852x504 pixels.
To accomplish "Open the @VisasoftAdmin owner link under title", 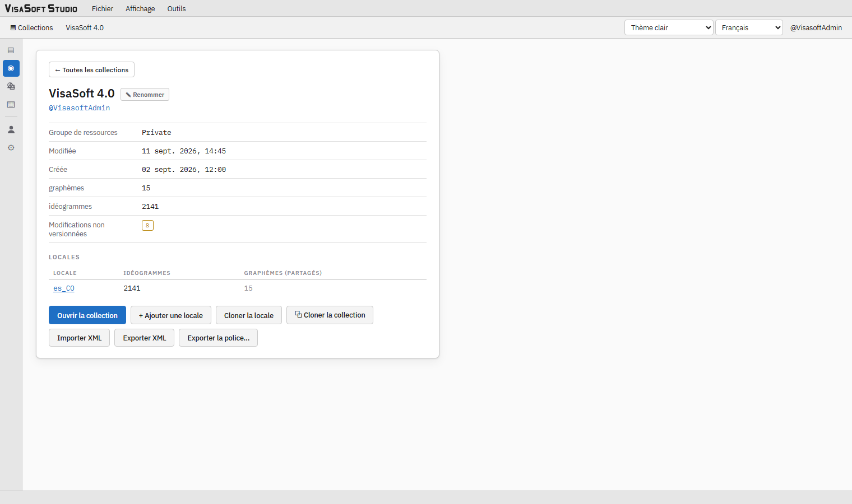I will 80,108.
